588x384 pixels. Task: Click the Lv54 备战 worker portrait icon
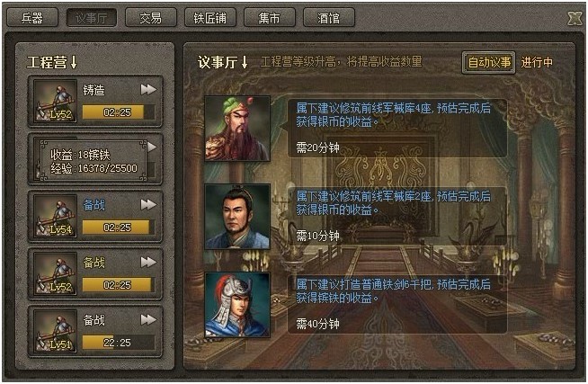tap(55, 216)
